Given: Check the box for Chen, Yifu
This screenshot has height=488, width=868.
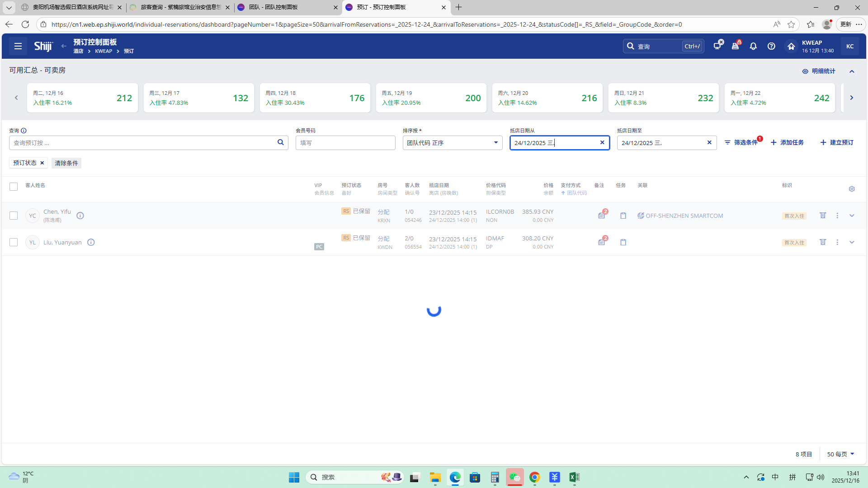Looking at the screenshot, I should (14, 216).
